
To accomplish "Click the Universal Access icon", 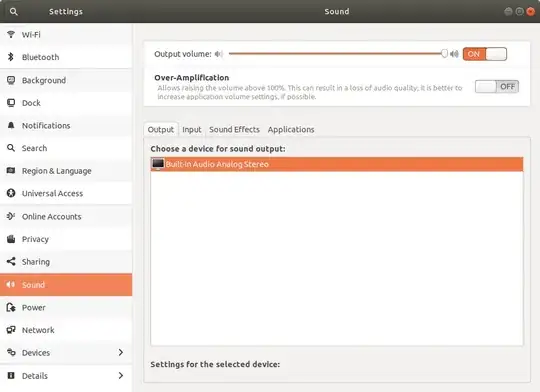I will [11, 193].
